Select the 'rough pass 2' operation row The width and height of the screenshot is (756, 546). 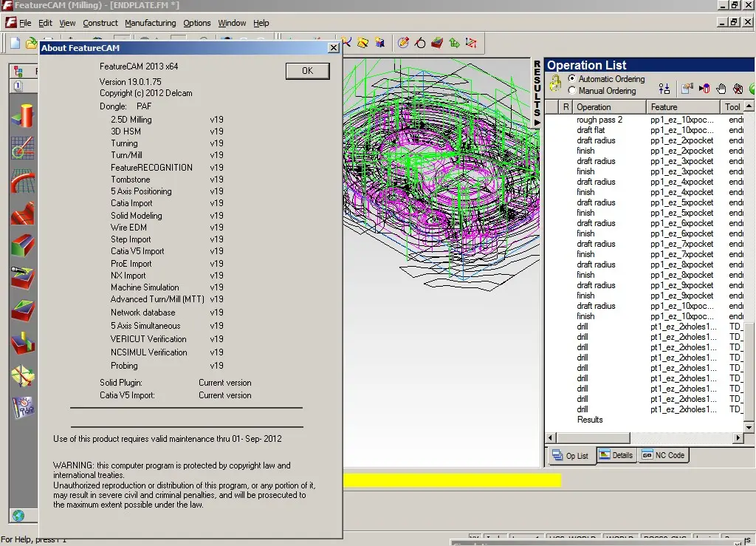645,120
